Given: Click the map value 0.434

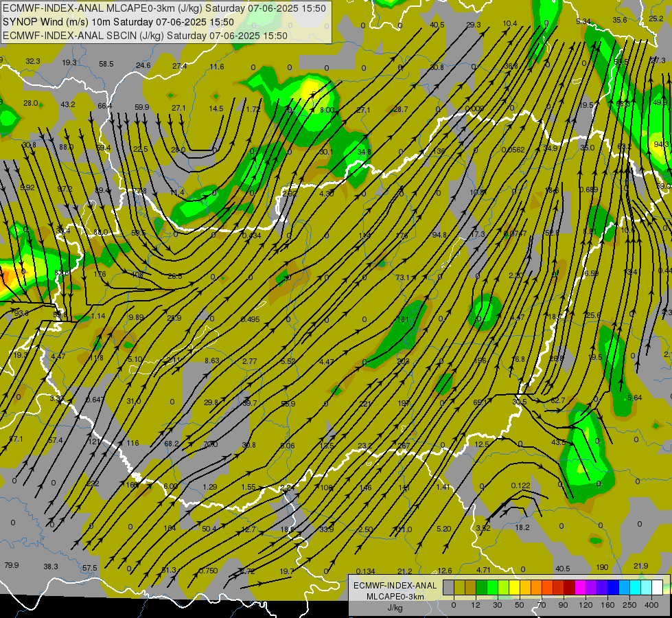Looking at the screenshot, I should tap(252, 236).
